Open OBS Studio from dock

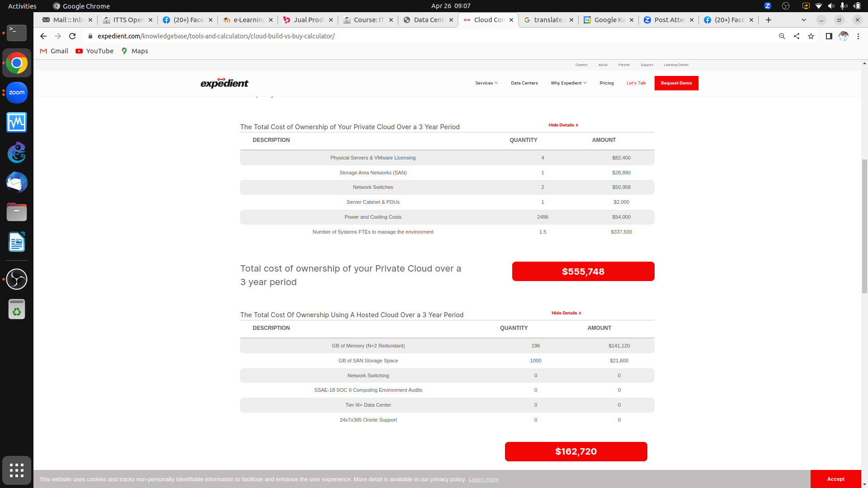(x=17, y=279)
